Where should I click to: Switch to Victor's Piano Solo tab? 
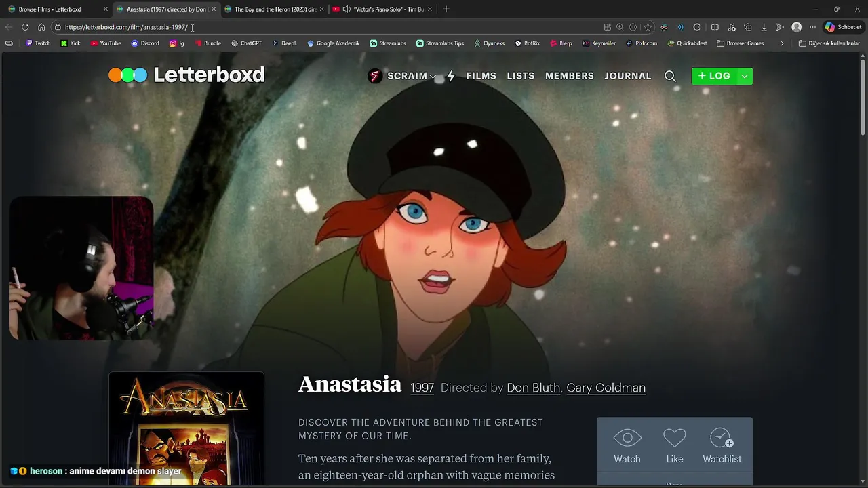pos(383,9)
